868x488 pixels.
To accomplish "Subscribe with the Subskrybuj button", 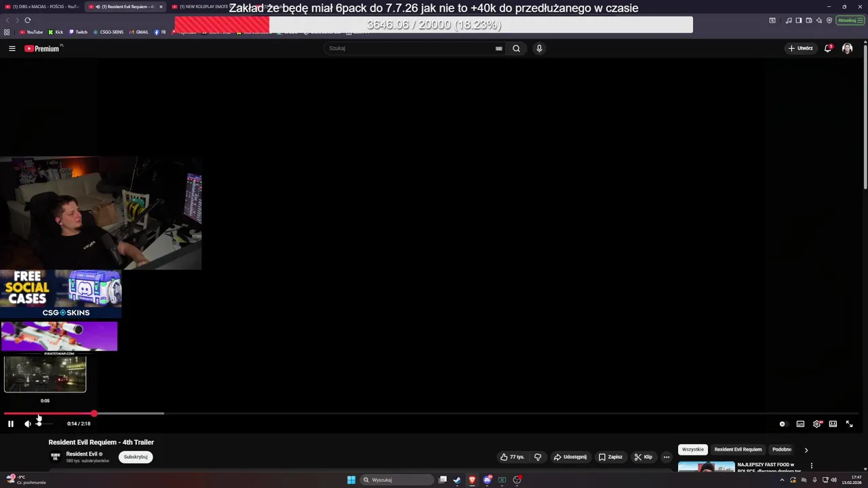I will pos(136,457).
